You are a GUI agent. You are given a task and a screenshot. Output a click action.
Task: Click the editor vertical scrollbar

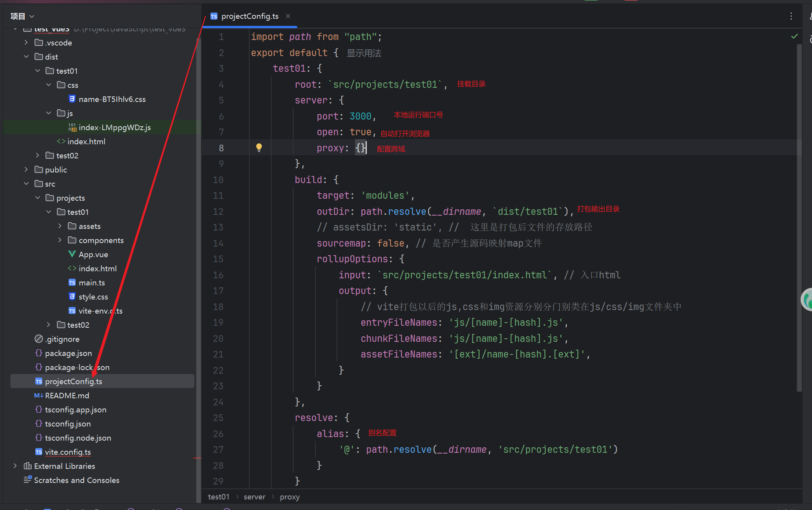click(799, 216)
